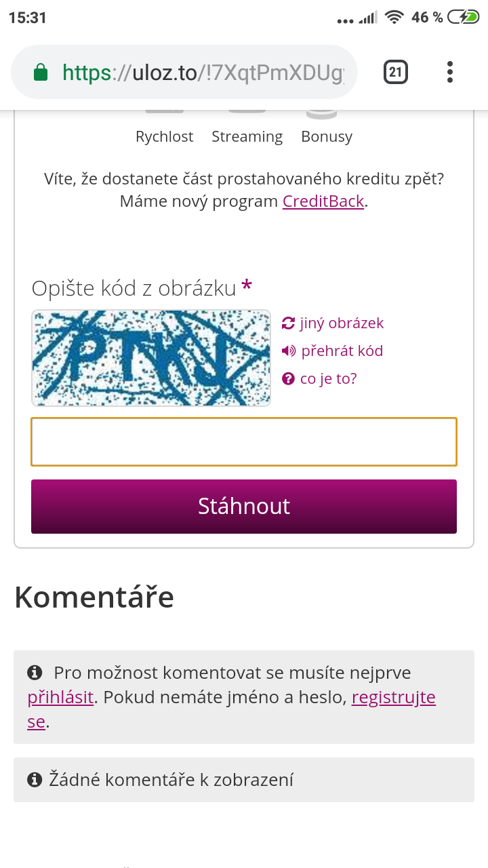Focus the captcha code input field
Viewport: 488px width, 868px height.
244,441
